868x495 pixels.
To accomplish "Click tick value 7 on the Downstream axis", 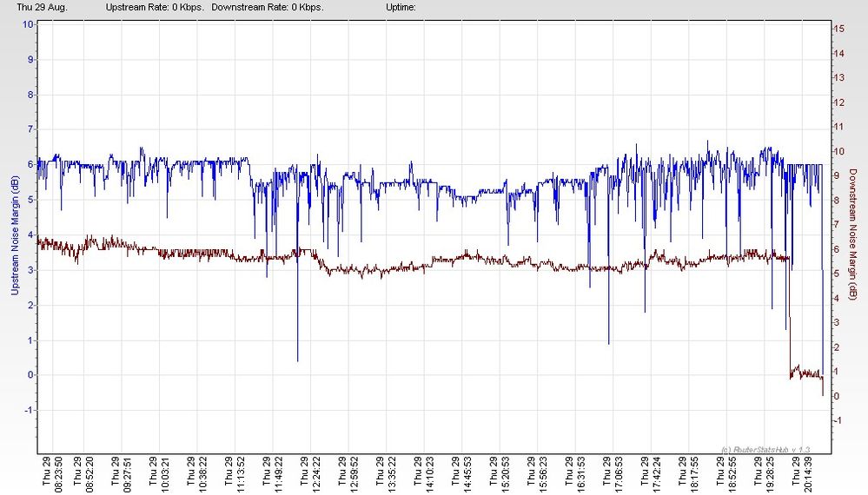I will [837, 225].
